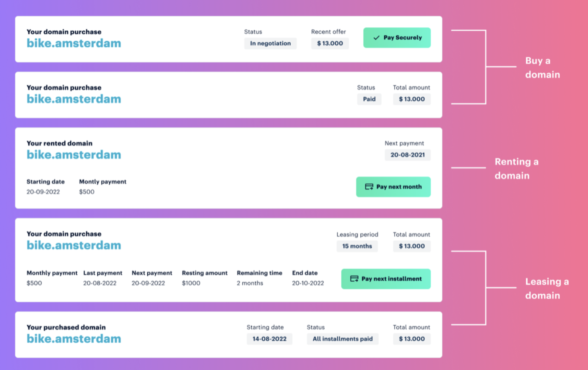Click the card icon on Pay next installment
The width and height of the screenshot is (588, 370).
coord(354,279)
